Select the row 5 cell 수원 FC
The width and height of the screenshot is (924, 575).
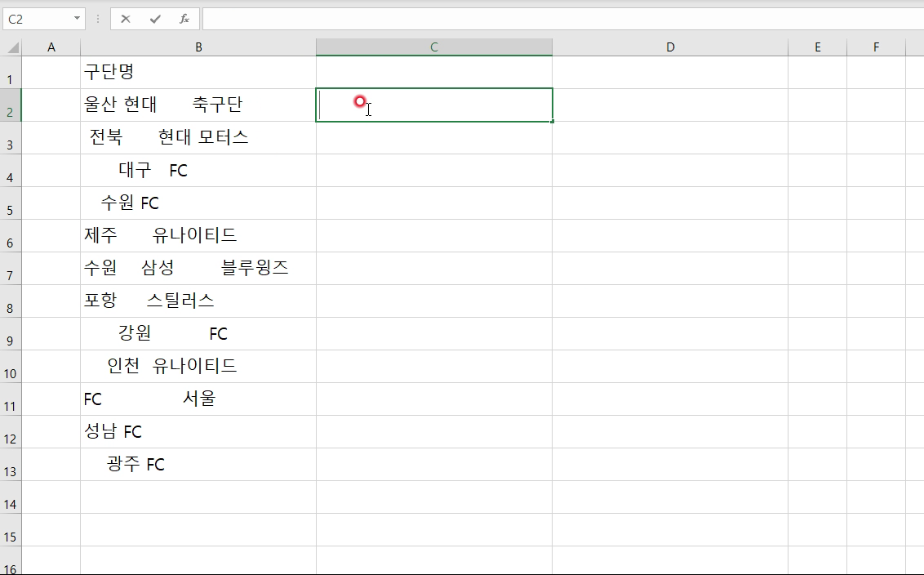click(198, 203)
